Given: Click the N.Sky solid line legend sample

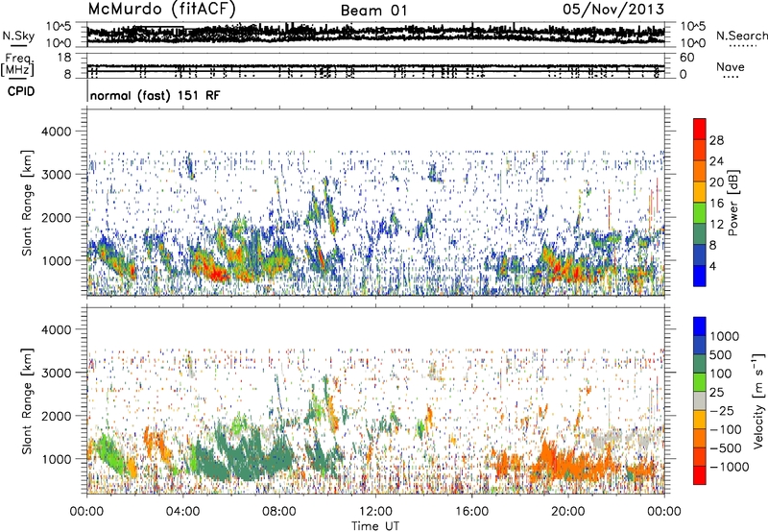Looking at the screenshot, I should (x=18, y=45).
